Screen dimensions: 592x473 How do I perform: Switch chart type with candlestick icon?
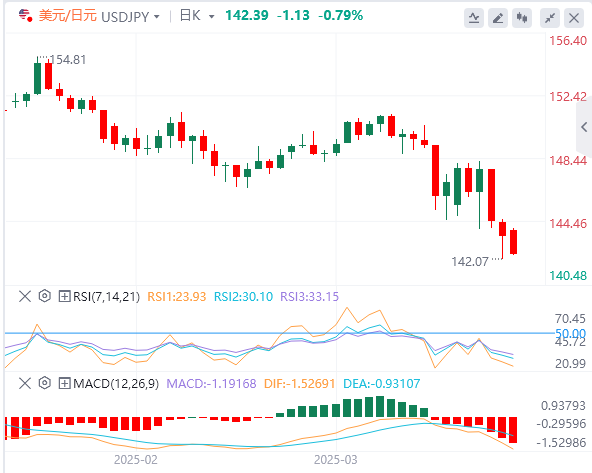pyautogui.click(x=522, y=18)
